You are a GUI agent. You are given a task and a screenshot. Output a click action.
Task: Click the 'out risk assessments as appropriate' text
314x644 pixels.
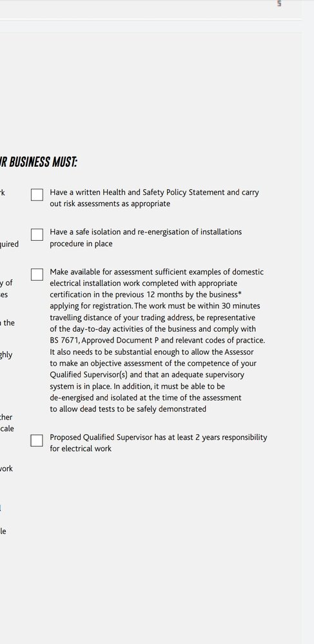pyautogui.click(x=110, y=204)
